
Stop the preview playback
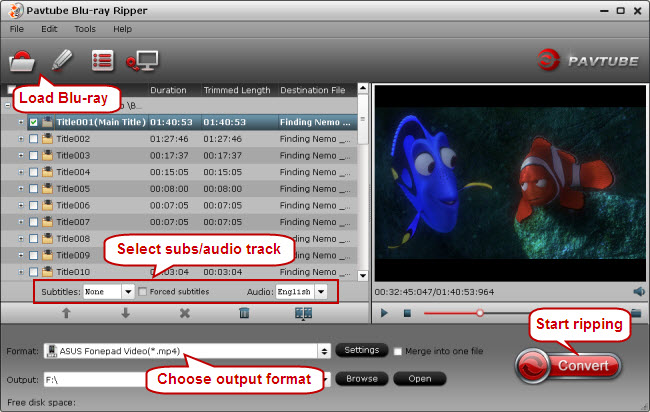[407, 313]
